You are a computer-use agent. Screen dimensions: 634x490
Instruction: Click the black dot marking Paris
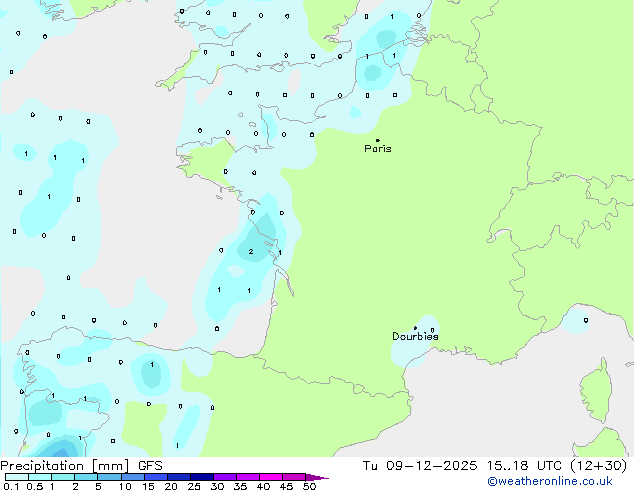(378, 140)
